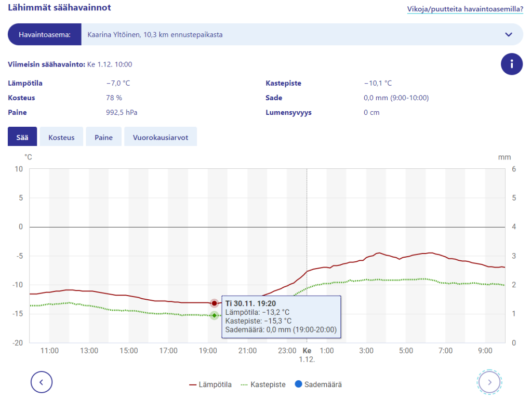Open the Kaarina Yltöinen station selector

pos(291,34)
